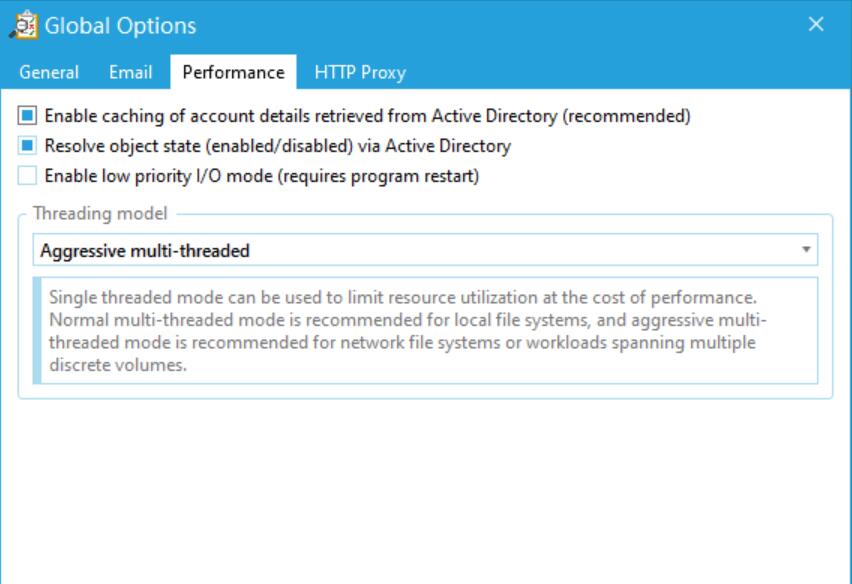Click the application icon in the title bar
The height and width of the screenshot is (584, 852).
tap(24, 26)
